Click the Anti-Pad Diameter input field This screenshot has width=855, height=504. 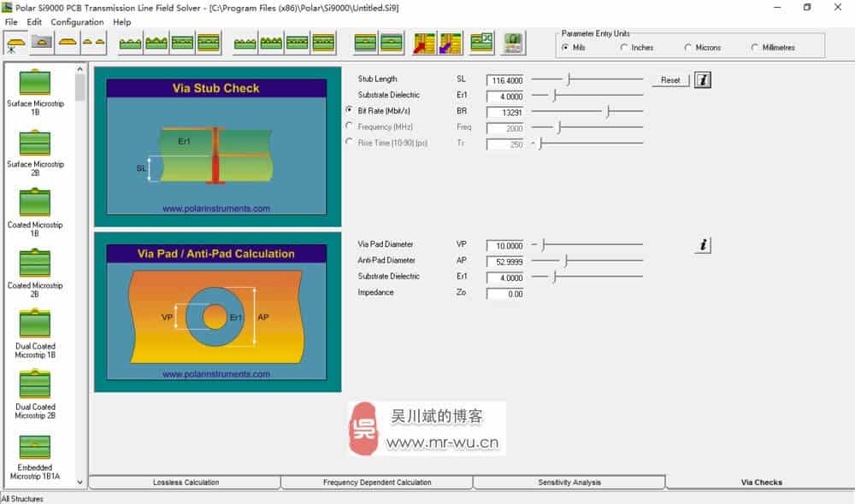pyautogui.click(x=504, y=261)
